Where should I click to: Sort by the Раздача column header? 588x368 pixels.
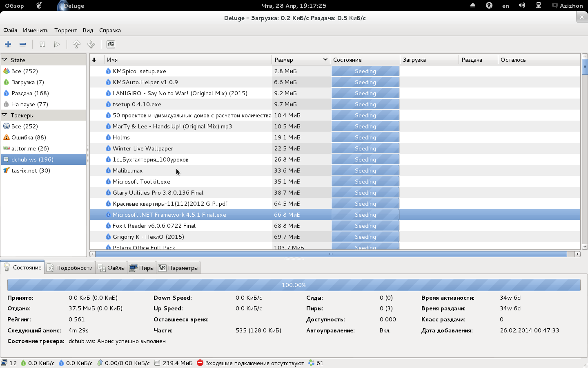click(478, 60)
